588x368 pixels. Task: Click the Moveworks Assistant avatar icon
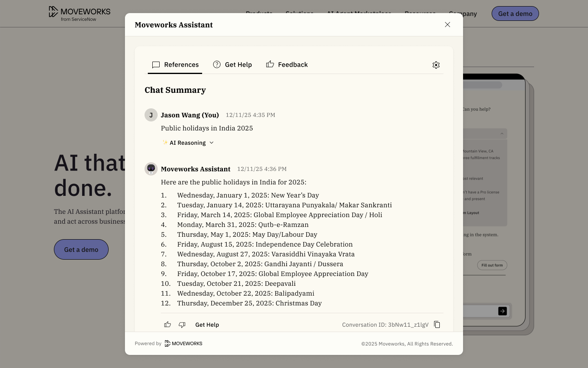pos(151,169)
